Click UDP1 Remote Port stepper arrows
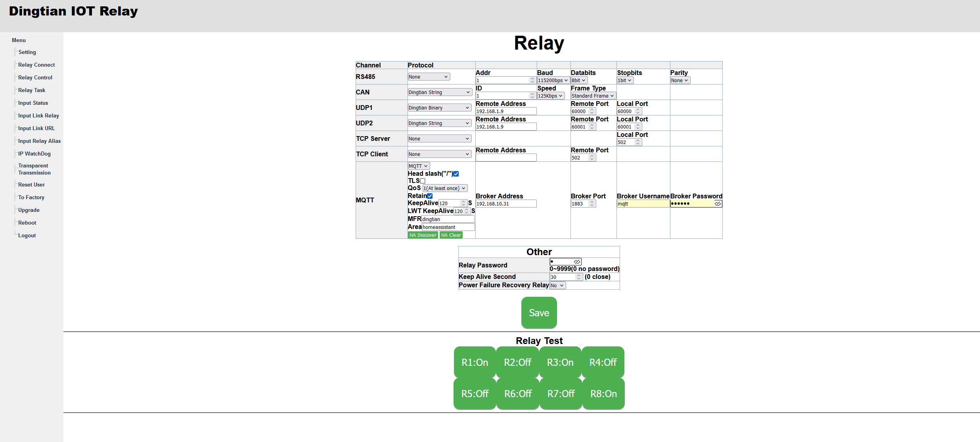This screenshot has width=980, height=442. tap(592, 111)
